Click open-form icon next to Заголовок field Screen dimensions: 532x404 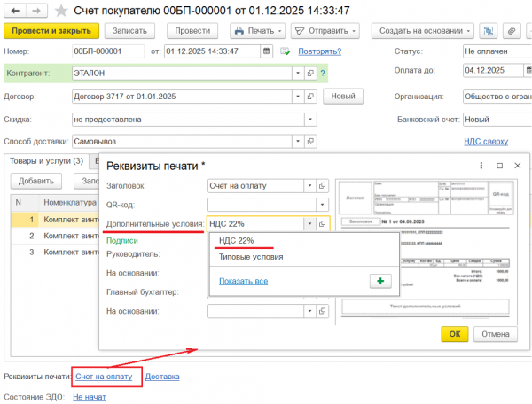coord(323,185)
